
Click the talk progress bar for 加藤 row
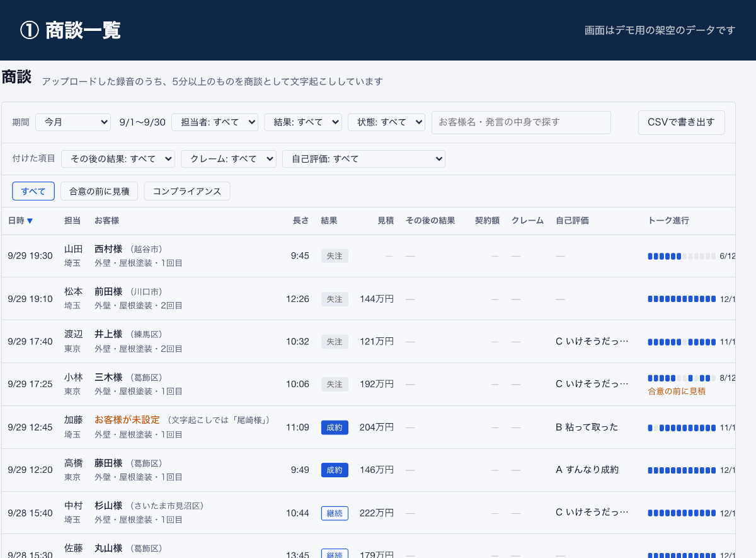(x=682, y=427)
